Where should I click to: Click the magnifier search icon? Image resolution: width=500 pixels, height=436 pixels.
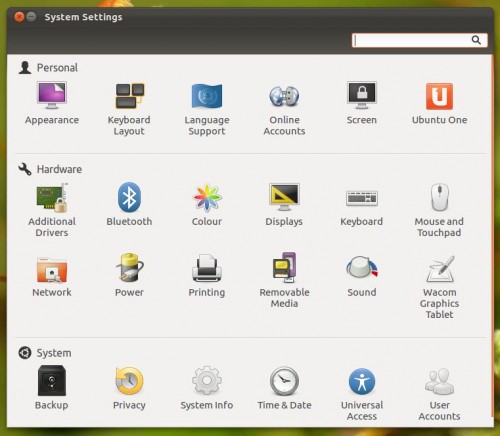click(476, 40)
